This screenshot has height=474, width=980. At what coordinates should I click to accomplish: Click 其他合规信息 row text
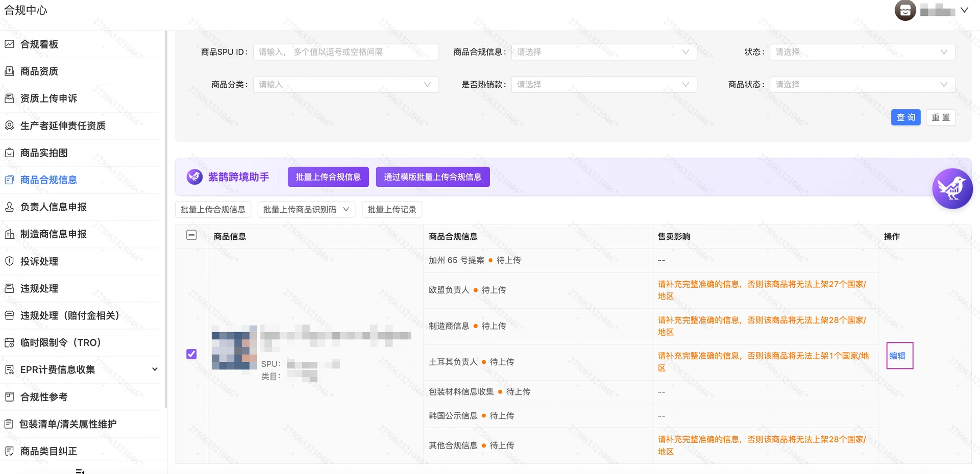[453, 445]
